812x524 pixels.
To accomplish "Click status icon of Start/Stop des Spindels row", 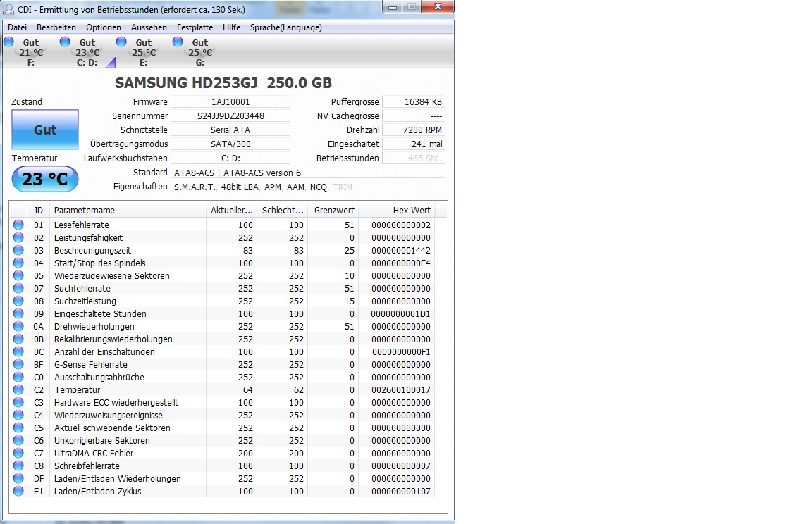I will tap(18, 263).
